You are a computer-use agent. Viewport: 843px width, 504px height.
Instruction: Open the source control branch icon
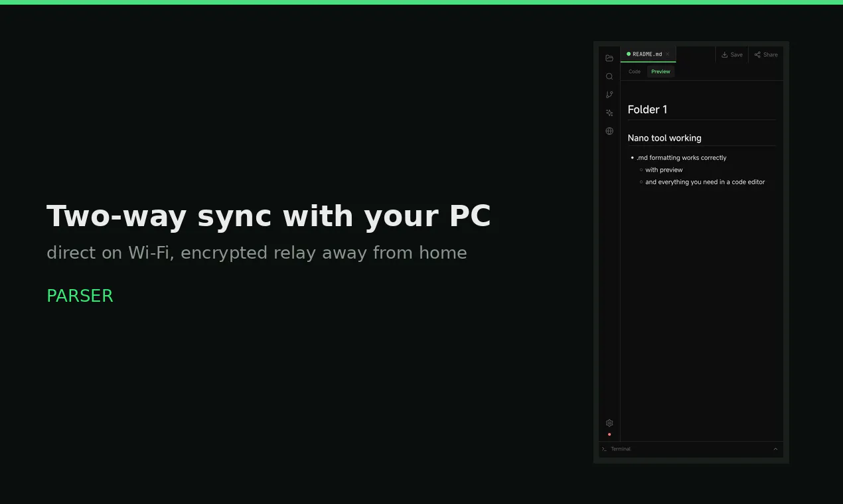pyautogui.click(x=609, y=95)
